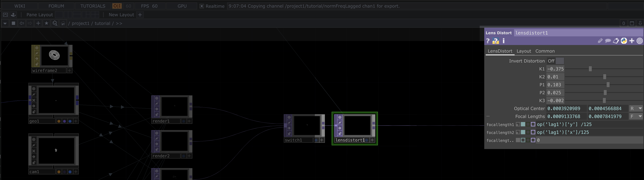Image resolution: width=644 pixels, height=180 pixels.
Task: Click the back arrow in network path bar
Action: (22, 23)
